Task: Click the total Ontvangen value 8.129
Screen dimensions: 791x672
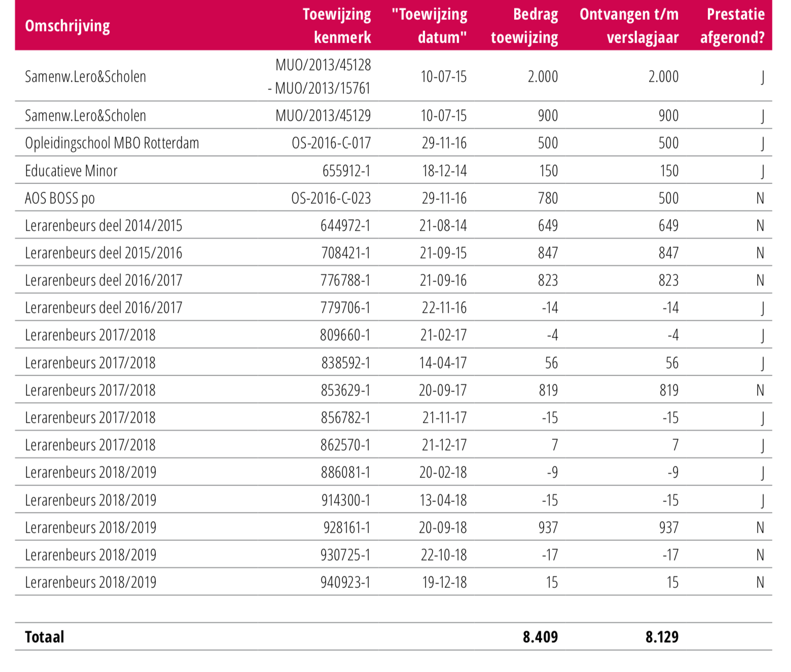Action: (662, 637)
